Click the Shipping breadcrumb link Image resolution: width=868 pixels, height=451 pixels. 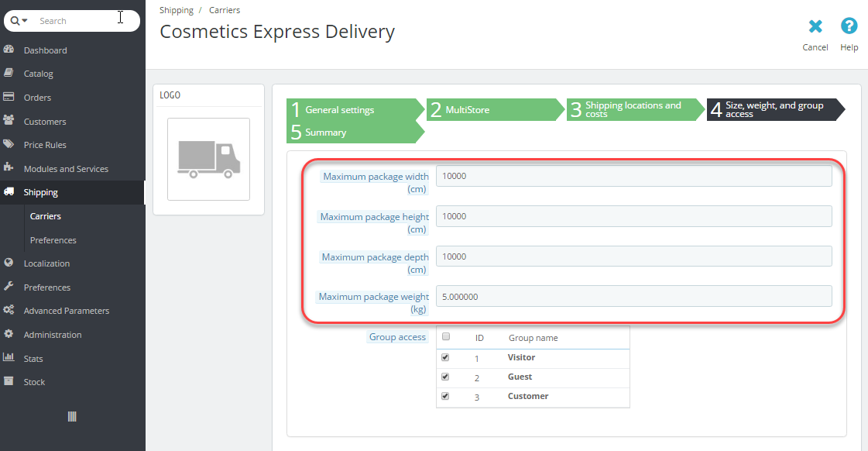tap(177, 10)
